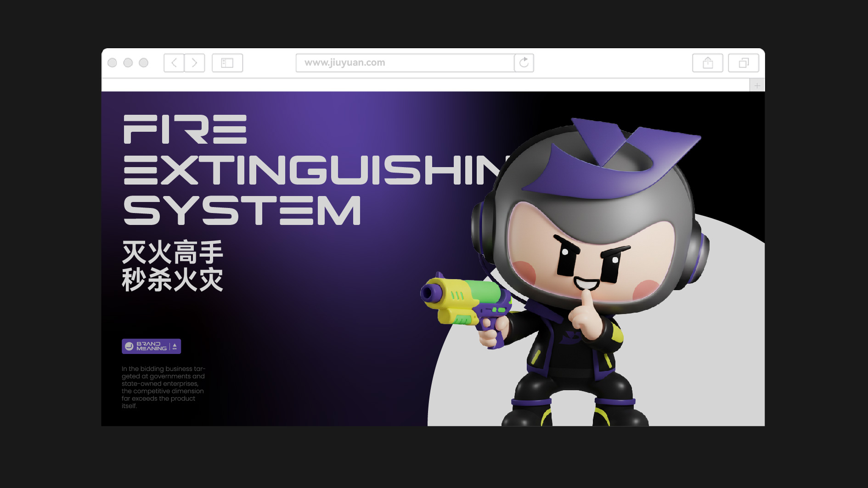Click the mascot's green water gun

465,301
